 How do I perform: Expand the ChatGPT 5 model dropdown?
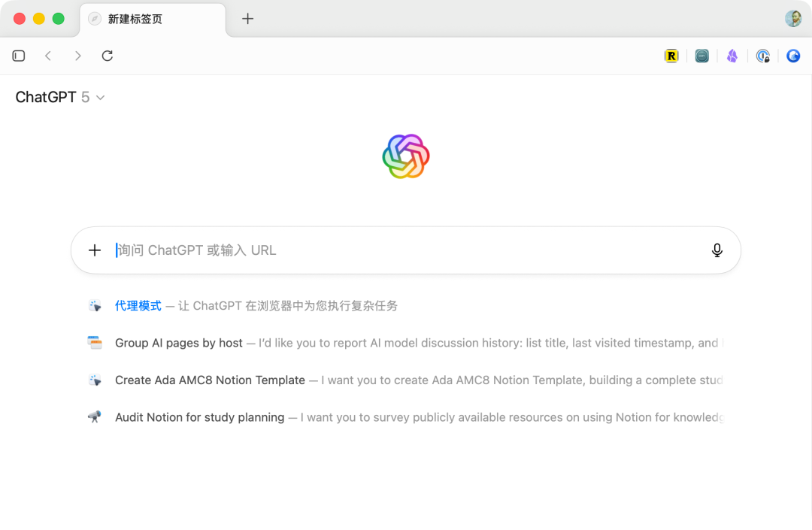click(60, 97)
